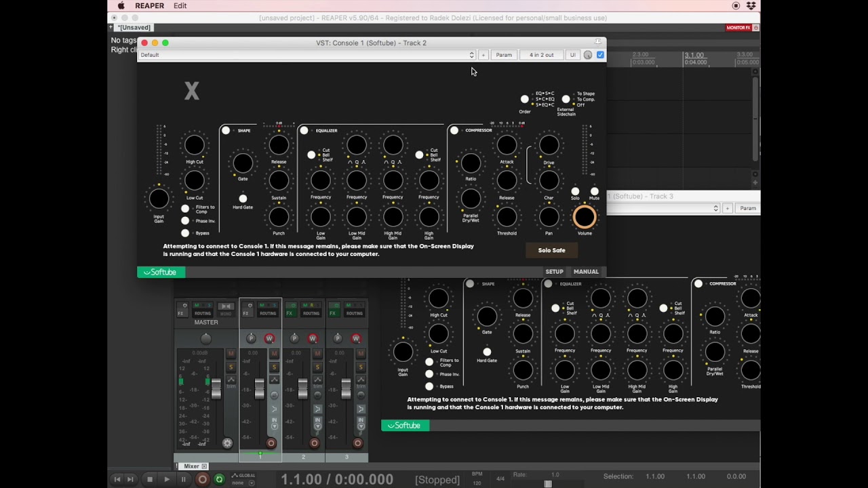Screen dimensions: 868x488
Task: Click the Order selector button
Action: pyautogui.click(x=524, y=99)
